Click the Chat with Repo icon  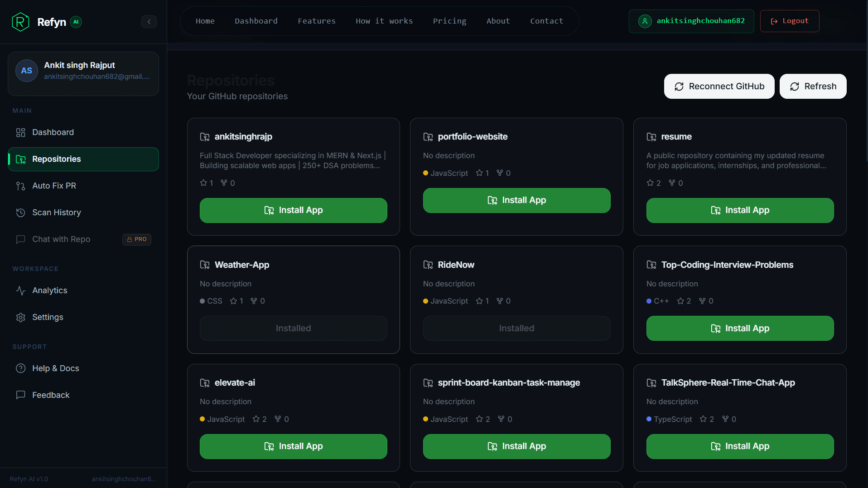[21, 239]
